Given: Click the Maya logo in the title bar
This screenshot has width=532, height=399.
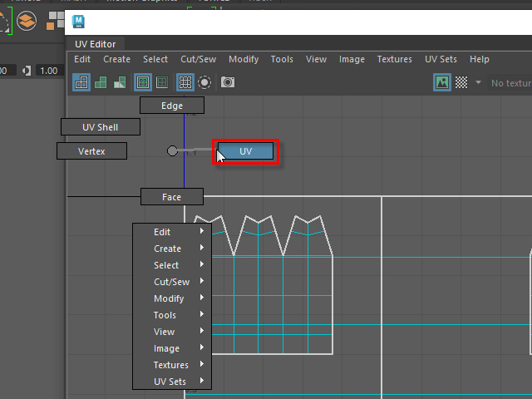Looking at the screenshot, I should click(78, 21).
